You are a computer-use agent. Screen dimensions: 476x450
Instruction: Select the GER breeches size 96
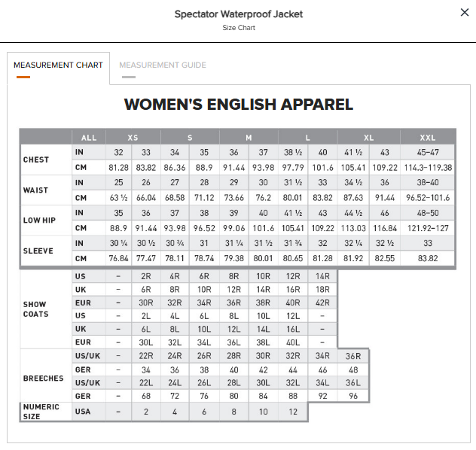click(353, 396)
